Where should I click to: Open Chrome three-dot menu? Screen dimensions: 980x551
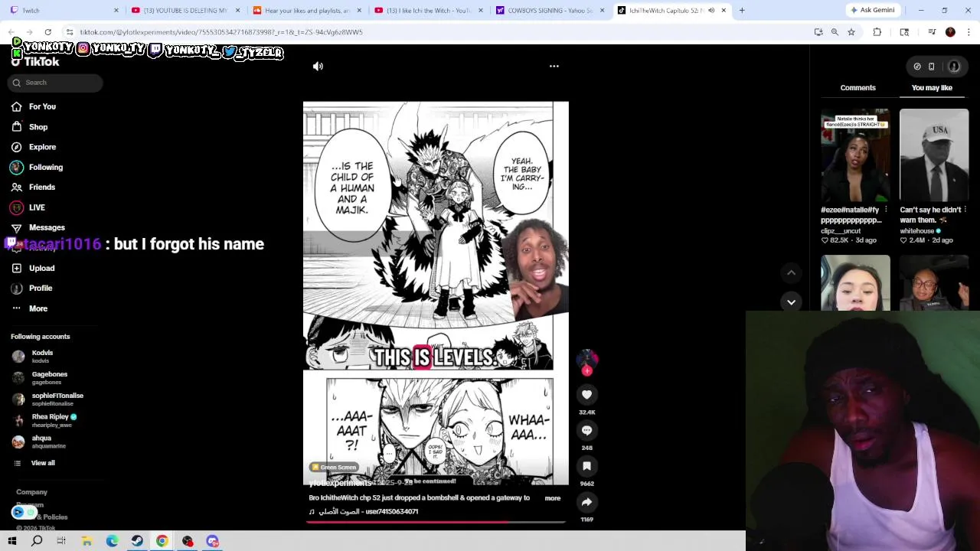[969, 32]
